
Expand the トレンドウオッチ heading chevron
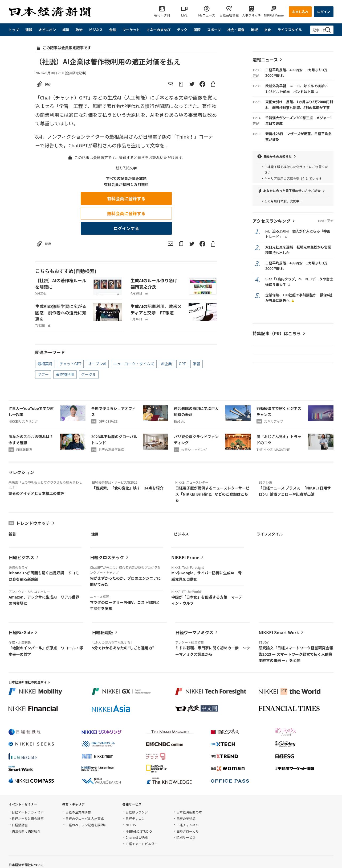[x=53, y=523]
